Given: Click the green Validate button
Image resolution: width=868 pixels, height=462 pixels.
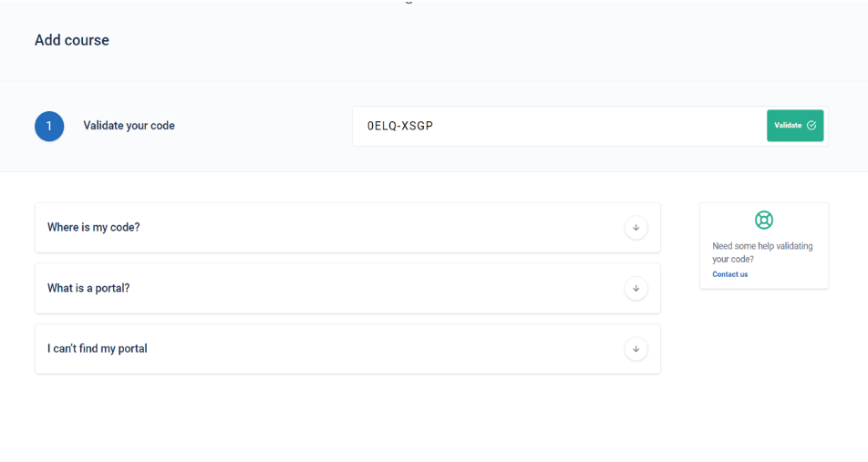Looking at the screenshot, I should click(x=795, y=126).
